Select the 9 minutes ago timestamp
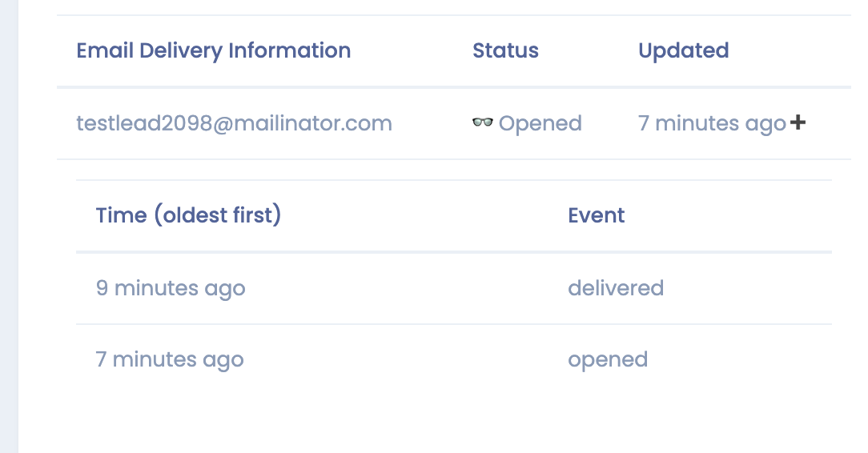This screenshot has width=868, height=453. [171, 288]
